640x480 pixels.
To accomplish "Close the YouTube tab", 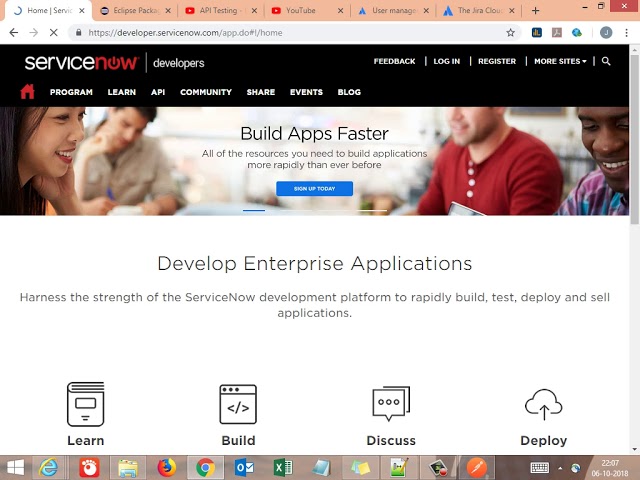I will click(340, 11).
